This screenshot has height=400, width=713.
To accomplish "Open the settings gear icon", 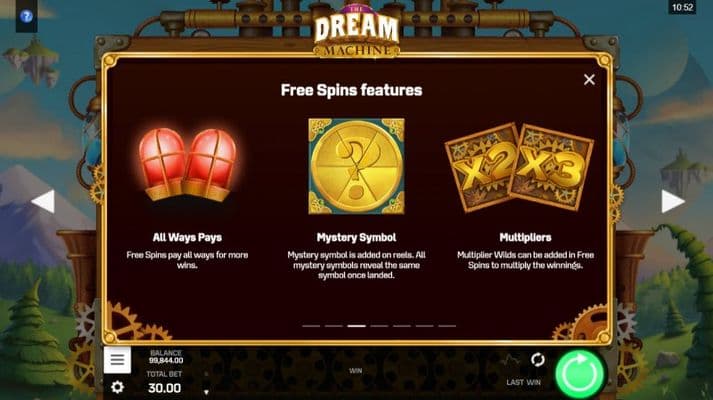I will tap(117, 387).
